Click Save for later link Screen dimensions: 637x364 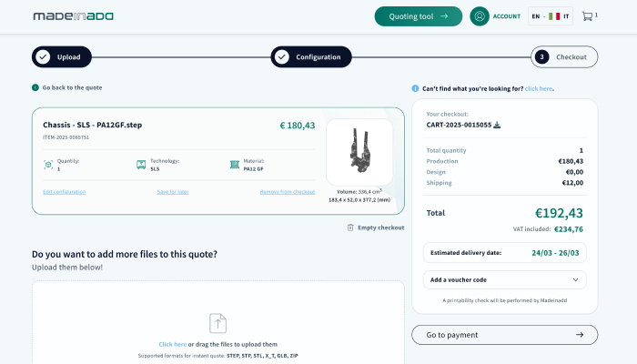pyautogui.click(x=173, y=192)
